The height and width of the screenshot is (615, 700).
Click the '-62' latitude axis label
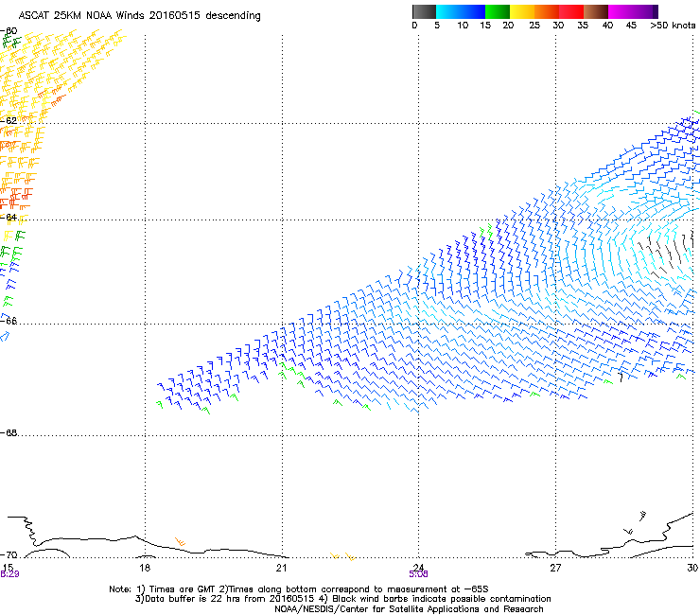click(x=9, y=120)
